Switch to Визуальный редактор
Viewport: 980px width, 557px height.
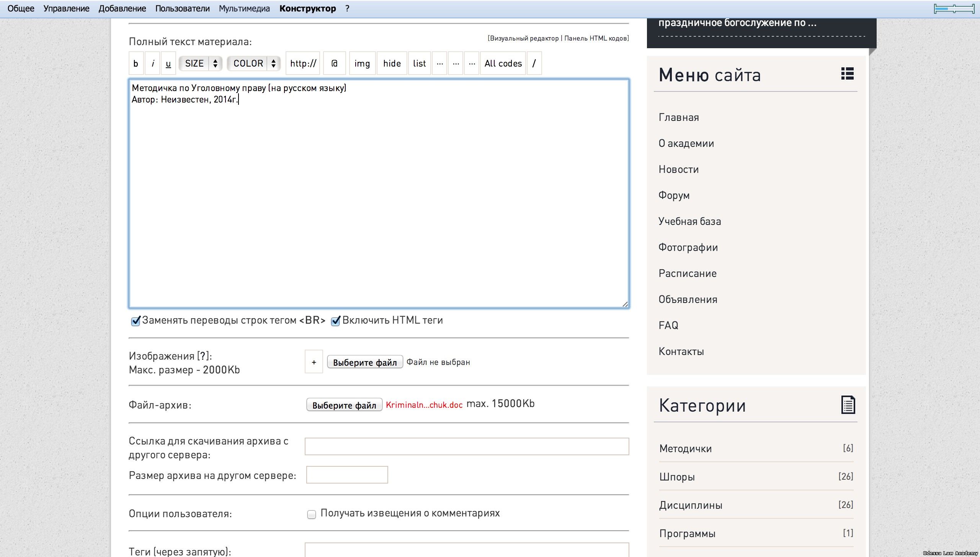(524, 38)
